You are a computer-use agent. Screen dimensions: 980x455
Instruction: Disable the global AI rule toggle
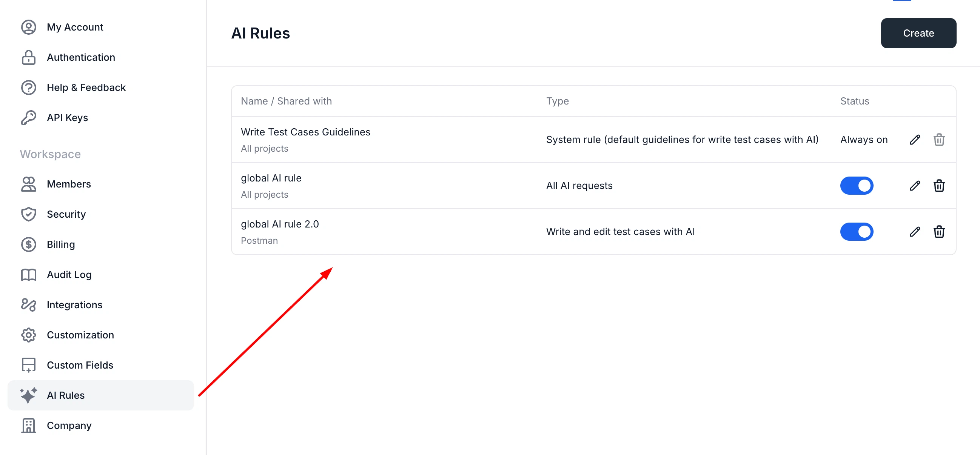[x=857, y=186]
